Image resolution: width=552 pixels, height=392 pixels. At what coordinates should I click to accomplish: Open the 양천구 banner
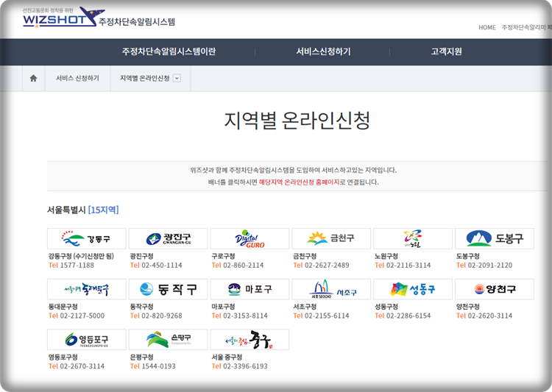(495, 289)
